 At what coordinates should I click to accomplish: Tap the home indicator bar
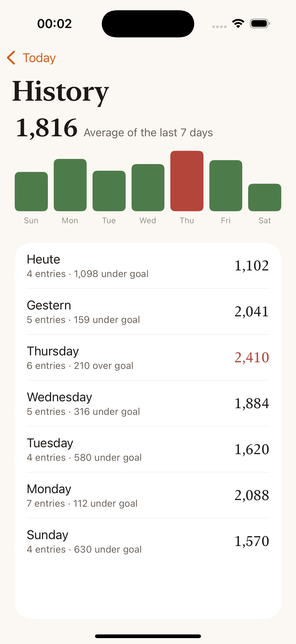point(148,636)
